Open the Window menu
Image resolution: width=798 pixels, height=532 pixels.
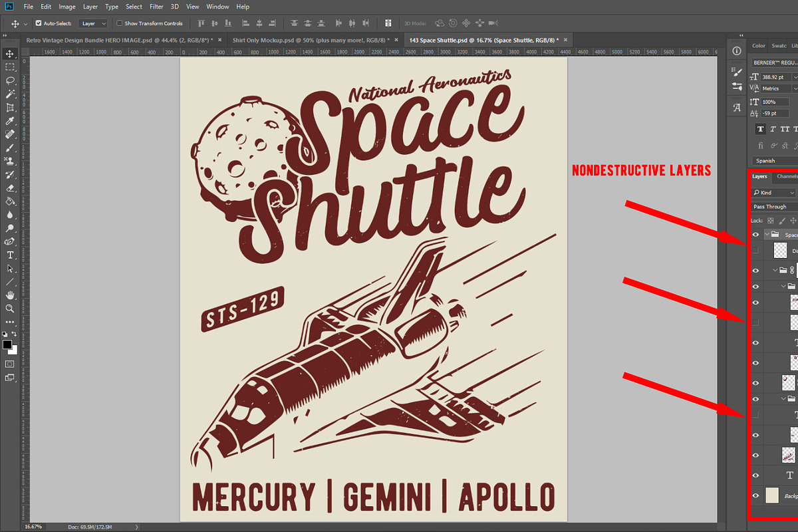[x=217, y=7]
